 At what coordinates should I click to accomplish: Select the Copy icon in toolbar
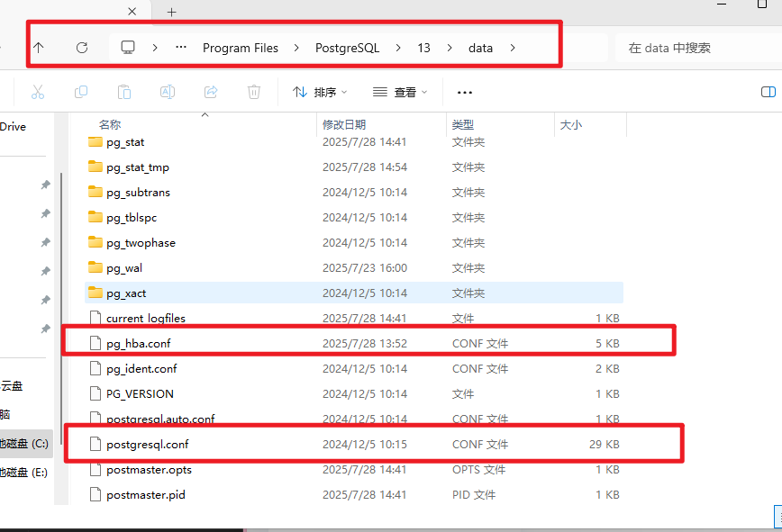click(81, 91)
